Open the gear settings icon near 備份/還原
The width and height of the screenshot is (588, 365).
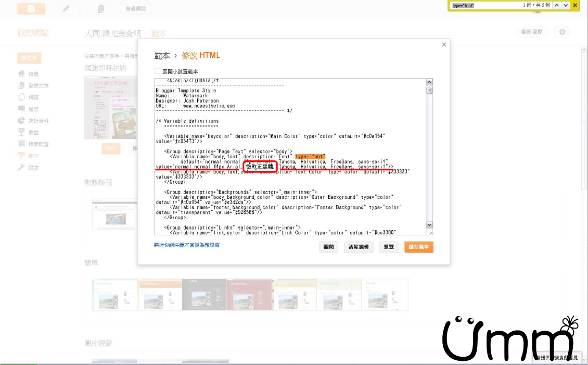click(x=562, y=32)
